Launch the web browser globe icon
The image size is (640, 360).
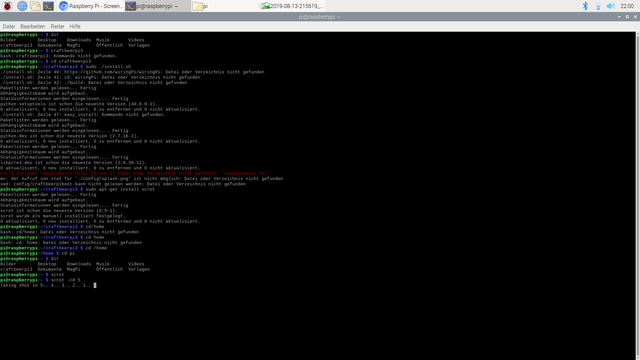(x=22, y=6)
